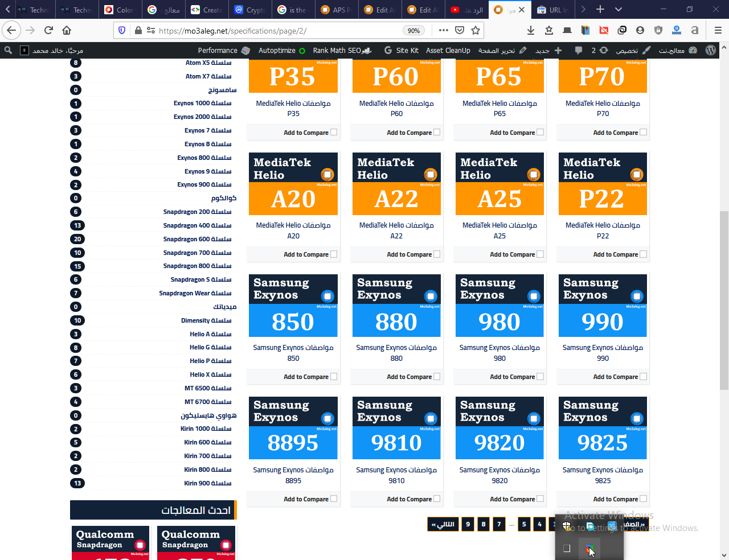
Task: Check Add to Compare for Helio P60
Action: pos(437,132)
